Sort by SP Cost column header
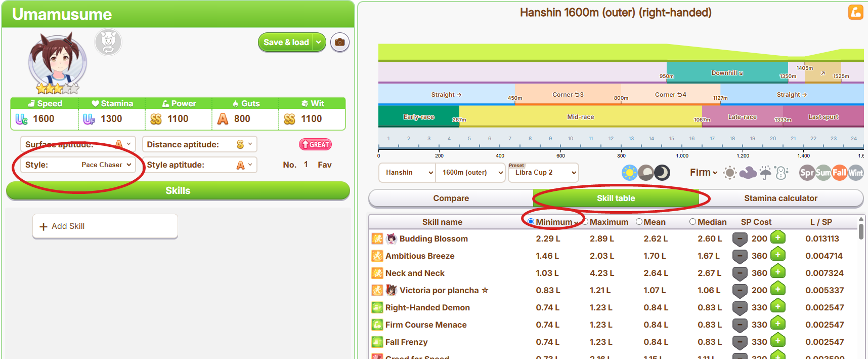 coord(756,222)
